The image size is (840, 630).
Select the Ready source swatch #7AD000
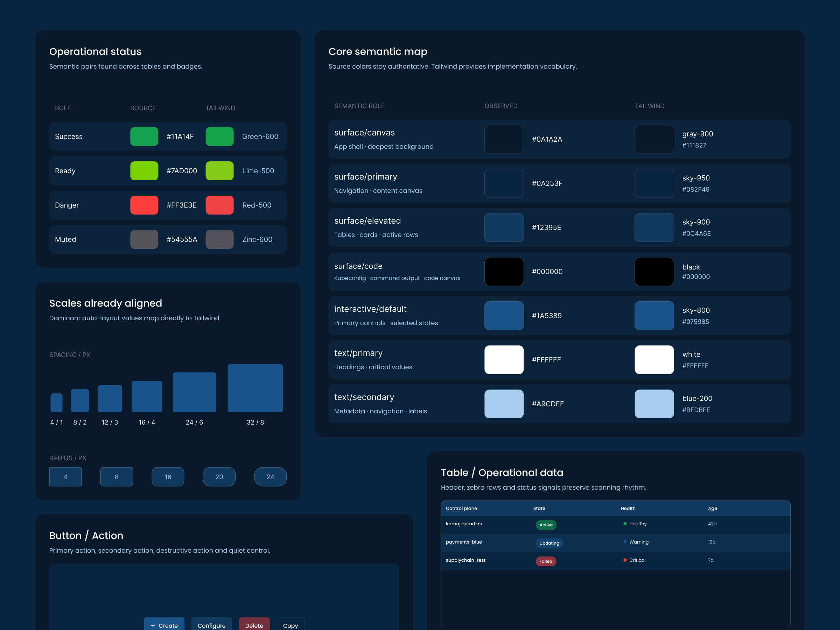(144, 171)
